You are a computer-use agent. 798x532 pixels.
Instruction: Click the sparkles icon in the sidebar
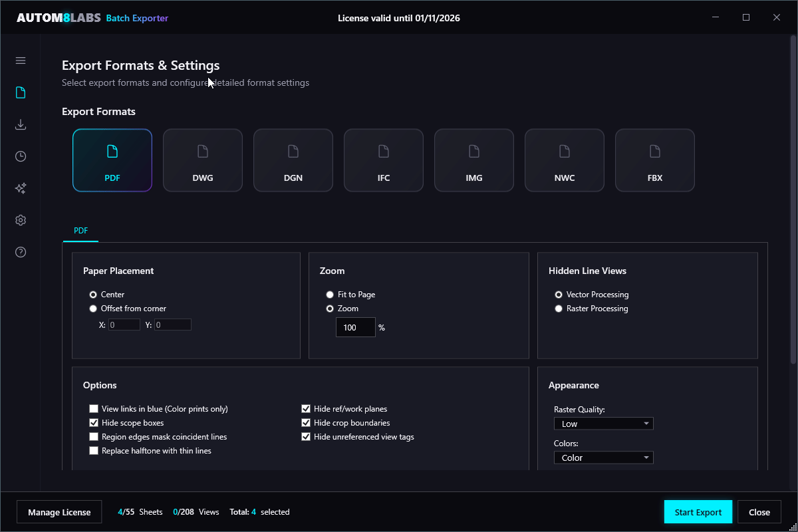tap(20, 188)
